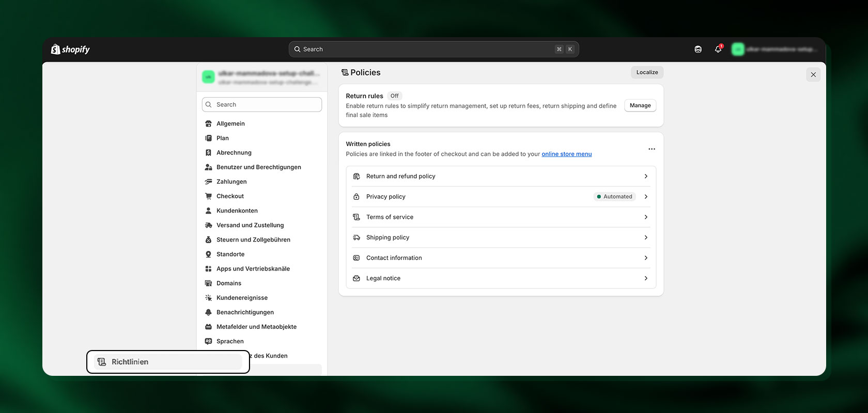Image resolution: width=868 pixels, height=413 pixels.
Task: Open the Written policies three-dot menu
Action: [x=652, y=149]
